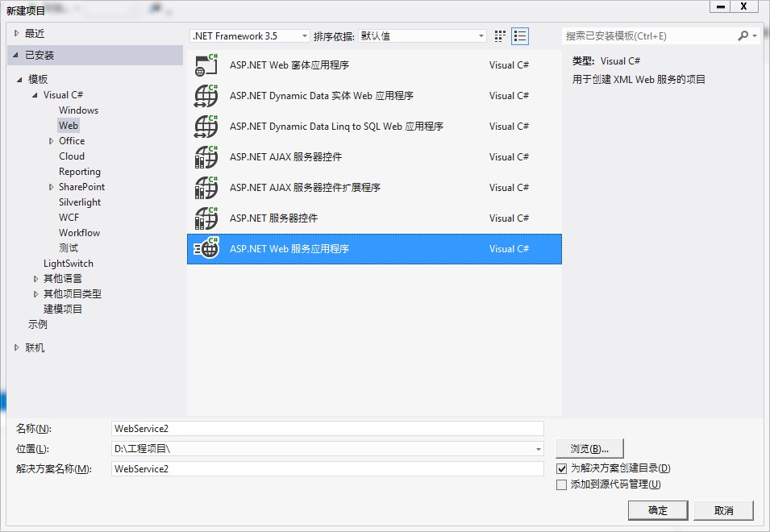Screen dimensions: 770x532
Task: Click the 浏览(B)... button
Action: coord(589,448)
